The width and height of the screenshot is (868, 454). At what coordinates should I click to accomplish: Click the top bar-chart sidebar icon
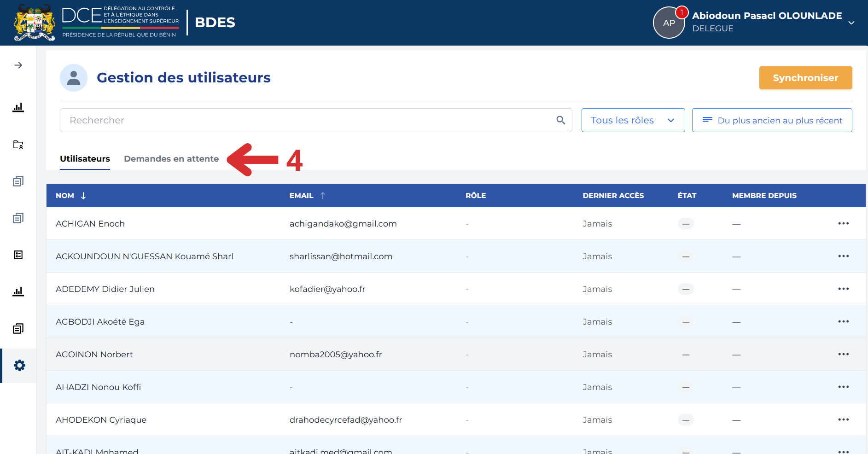point(18,108)
